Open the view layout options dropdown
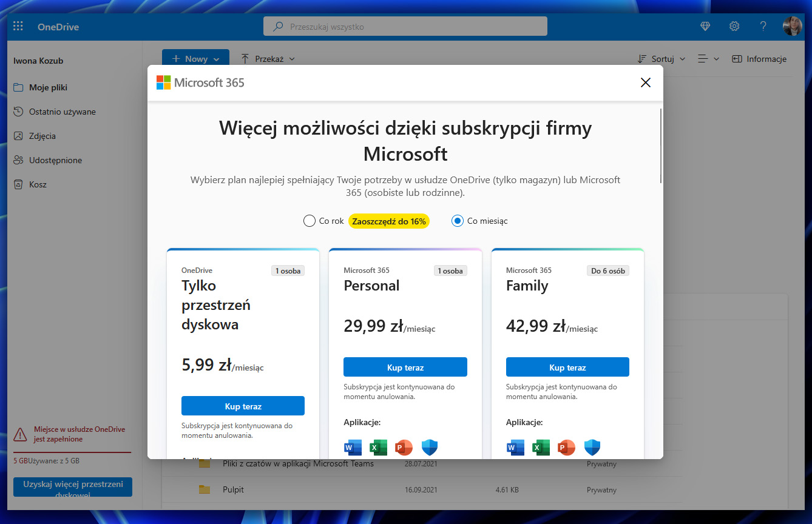 coord(708,59)
